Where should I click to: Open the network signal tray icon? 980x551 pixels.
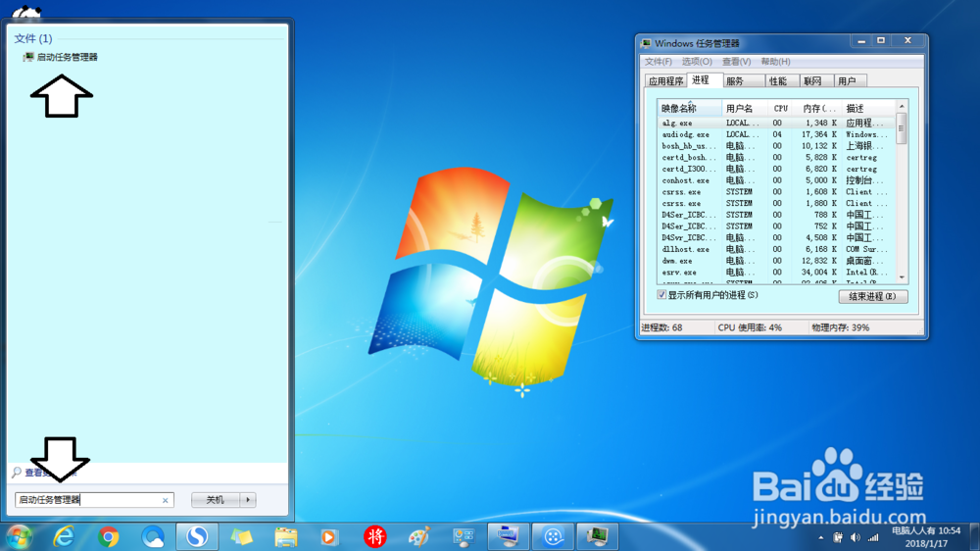pos(873,537)
